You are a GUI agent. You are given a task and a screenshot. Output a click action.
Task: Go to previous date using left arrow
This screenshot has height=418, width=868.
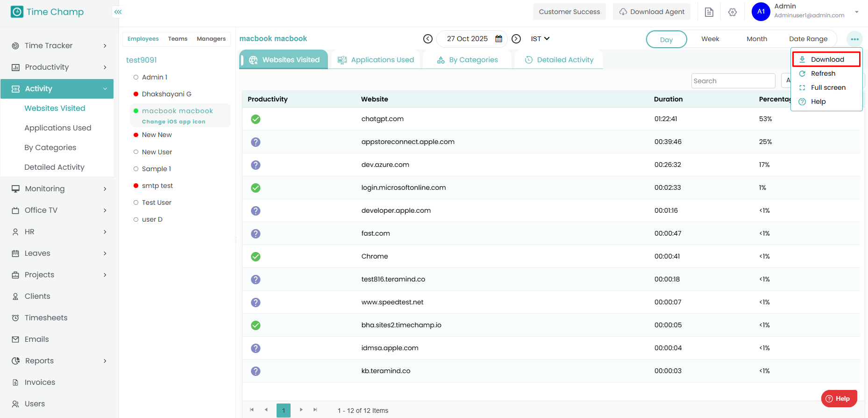click(x=427, y=39)
